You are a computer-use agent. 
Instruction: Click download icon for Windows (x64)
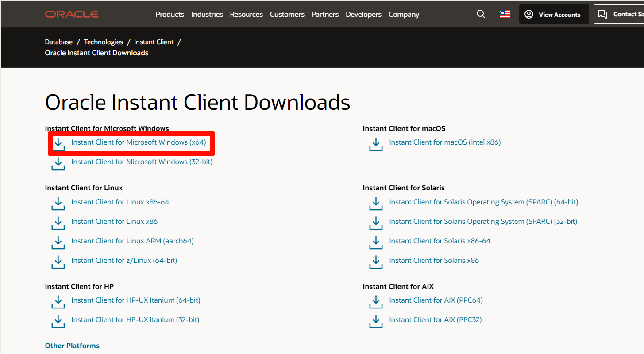pos(58,143)
